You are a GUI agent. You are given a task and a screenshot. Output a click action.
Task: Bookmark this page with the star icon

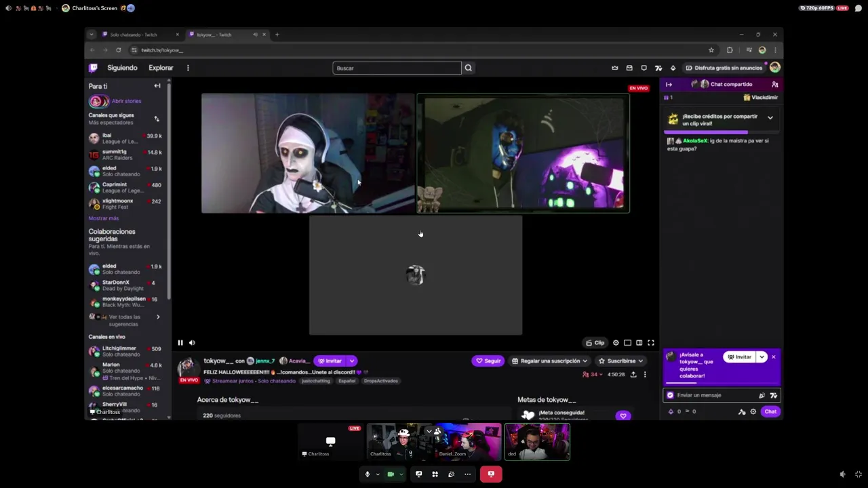711,50
